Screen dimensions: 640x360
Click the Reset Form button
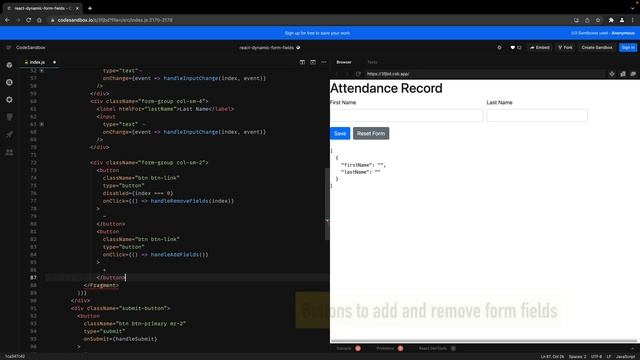coord(371,133)
